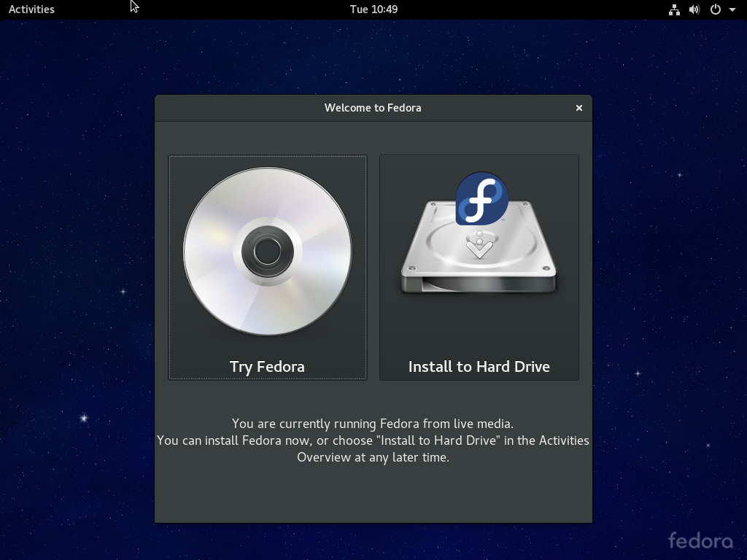Click the volume speaker icon
This screenshot has height=560, width=747.
point(694,9)
